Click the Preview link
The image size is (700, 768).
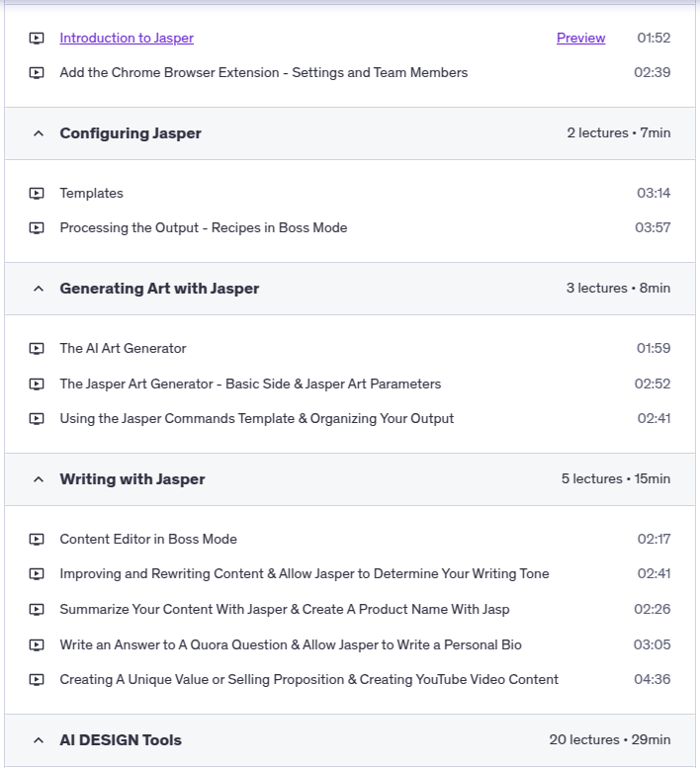tap(580, 39)
